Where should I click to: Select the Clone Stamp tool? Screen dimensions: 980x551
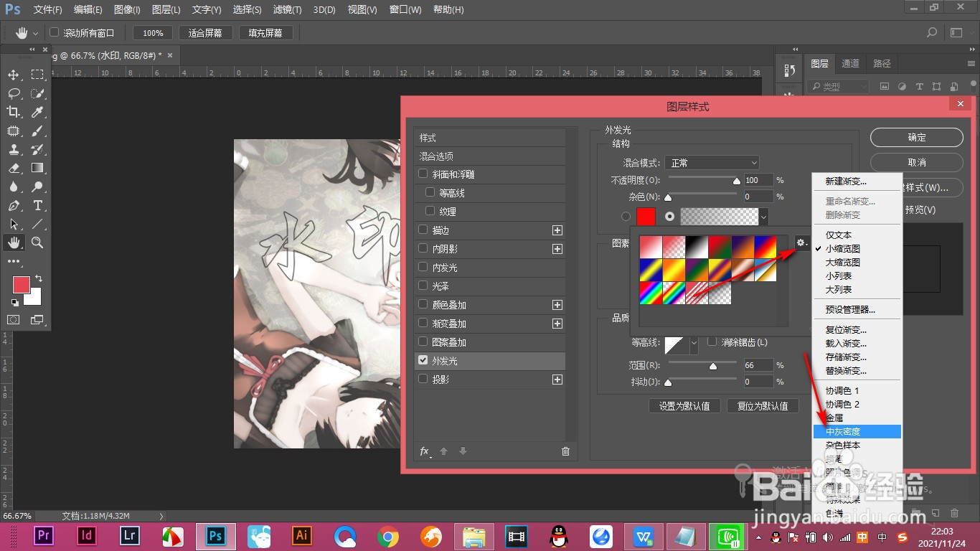[x=14, y=149]
